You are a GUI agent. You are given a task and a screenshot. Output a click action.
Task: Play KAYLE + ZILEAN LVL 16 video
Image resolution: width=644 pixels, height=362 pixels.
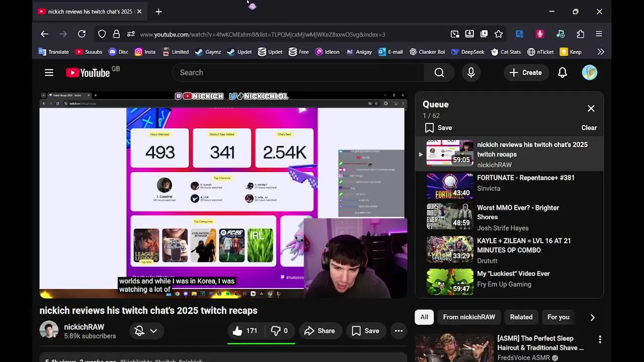[x=509, y=250]
